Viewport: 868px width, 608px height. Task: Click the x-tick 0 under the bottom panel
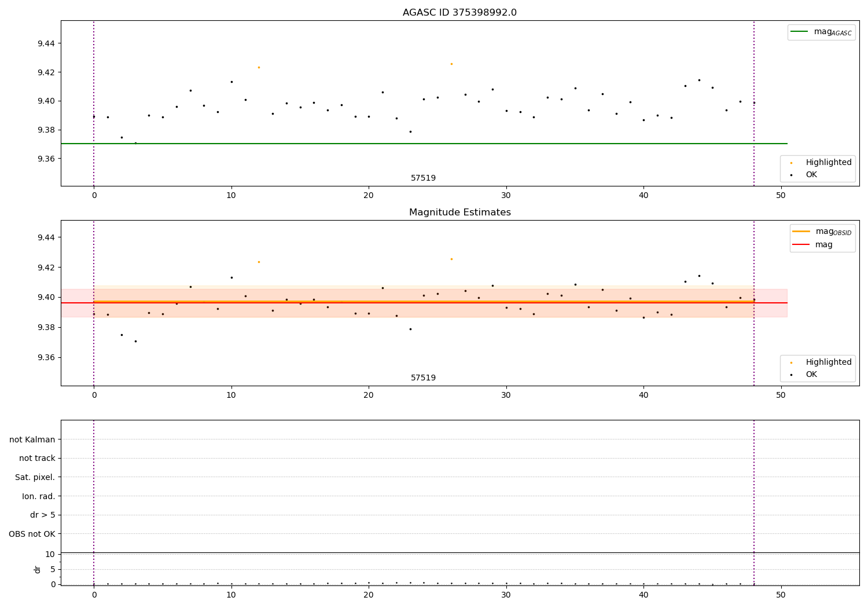click(x=94, y=595)
